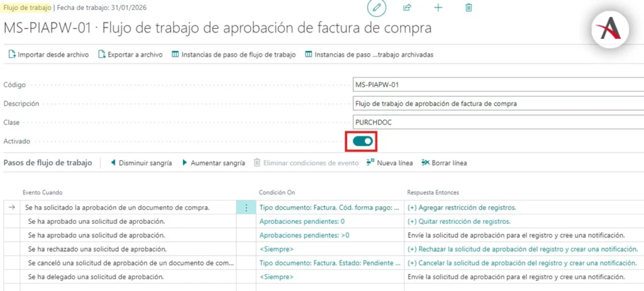Click the trash delete icon
The height and width of the screenshot is (291, 644).
pyautogui.click(x=469, y=8)
